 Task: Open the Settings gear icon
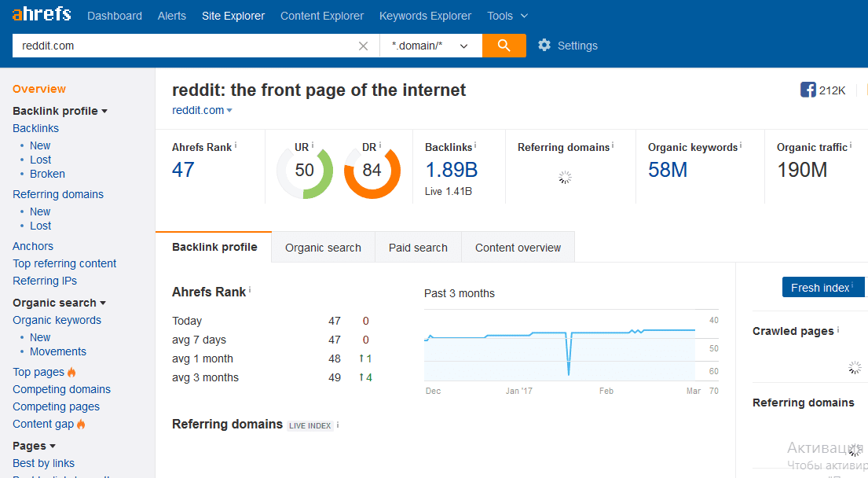pyautogui.click(x=544, y=46)
